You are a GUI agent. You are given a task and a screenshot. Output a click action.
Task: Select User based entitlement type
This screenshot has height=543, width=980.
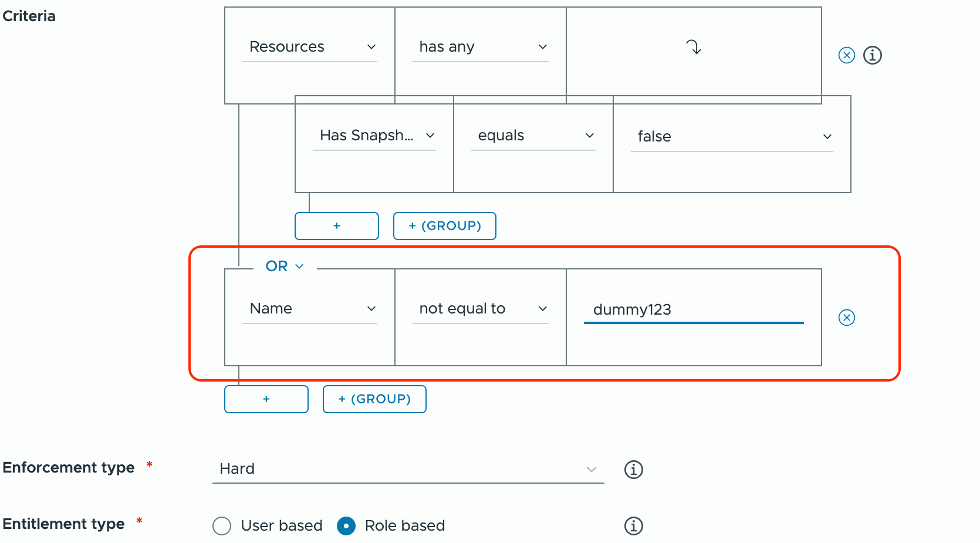click(x=222, y=526)
